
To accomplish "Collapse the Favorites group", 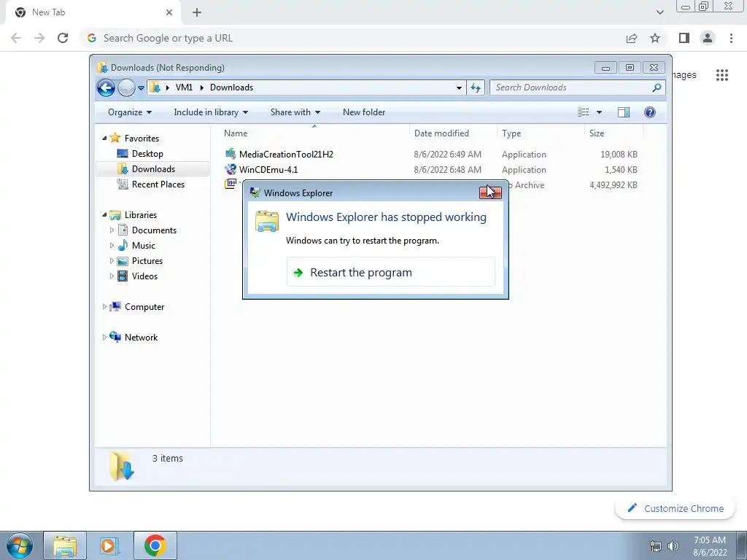I will click(x=104, y=138).
